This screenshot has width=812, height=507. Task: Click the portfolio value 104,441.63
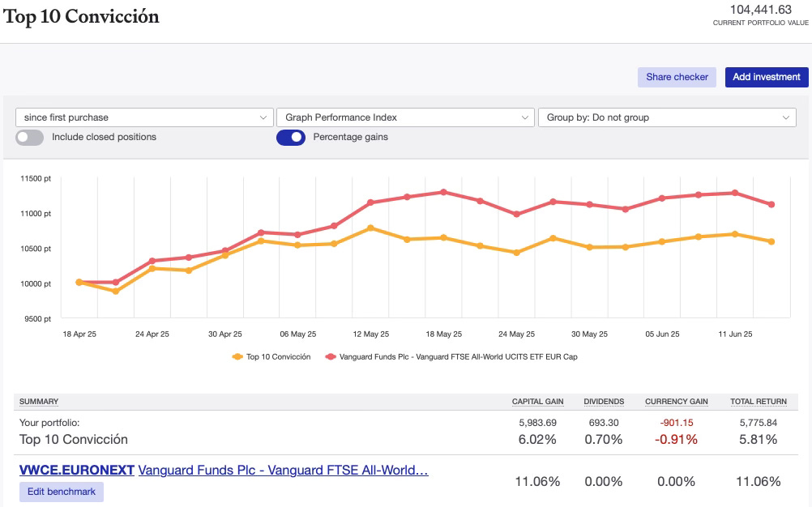click(761, 10)
